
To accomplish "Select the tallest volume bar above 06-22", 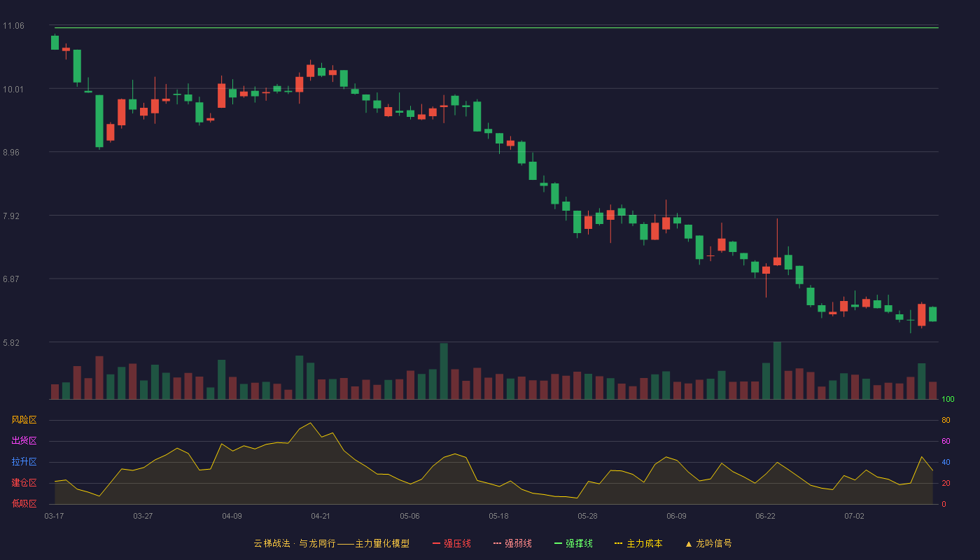I will tap(777, 370).
